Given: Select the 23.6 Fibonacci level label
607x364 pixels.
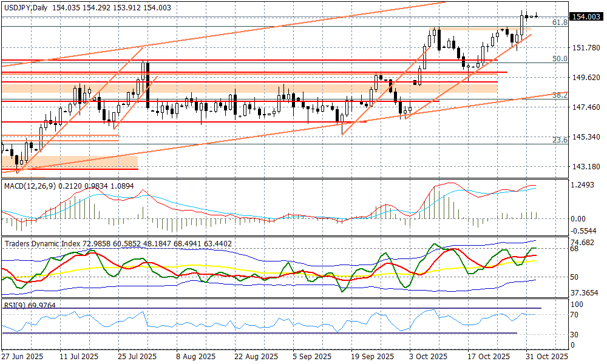Looking at the screenshot, I should pyautogui.click(x=560, y=140).
